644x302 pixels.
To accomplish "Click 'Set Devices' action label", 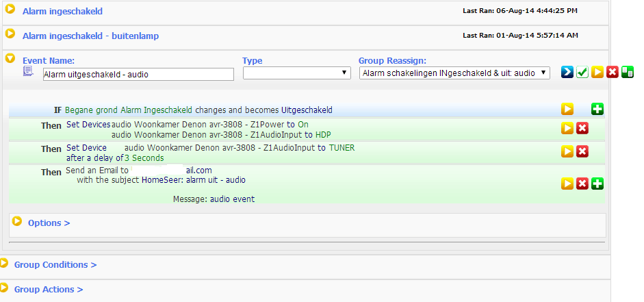I will (88, 125).
